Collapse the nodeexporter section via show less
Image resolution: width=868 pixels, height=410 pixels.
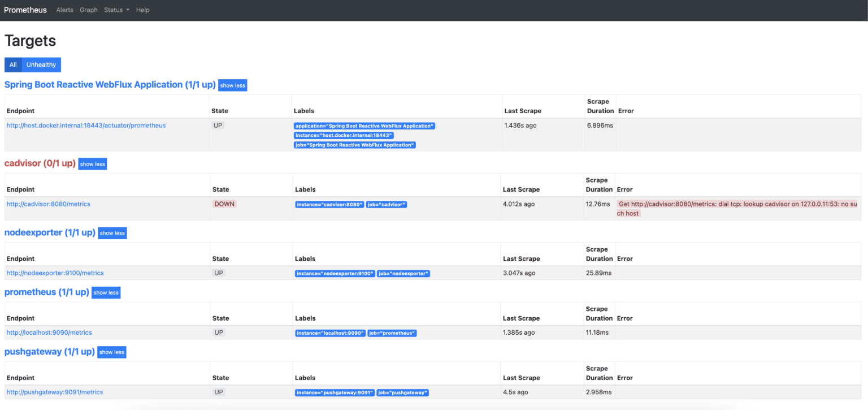[112, 232]
